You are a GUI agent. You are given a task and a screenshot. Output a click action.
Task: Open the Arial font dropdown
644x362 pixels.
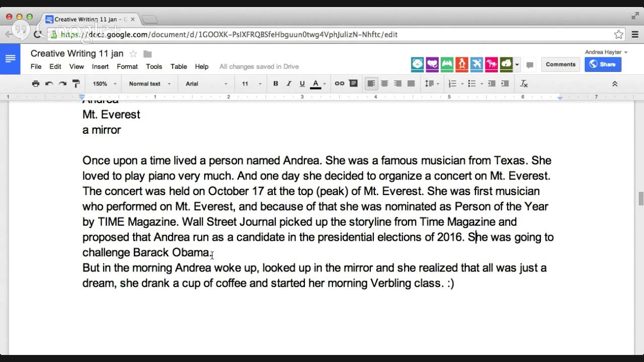pyautogui.click(x=206, y=84)
